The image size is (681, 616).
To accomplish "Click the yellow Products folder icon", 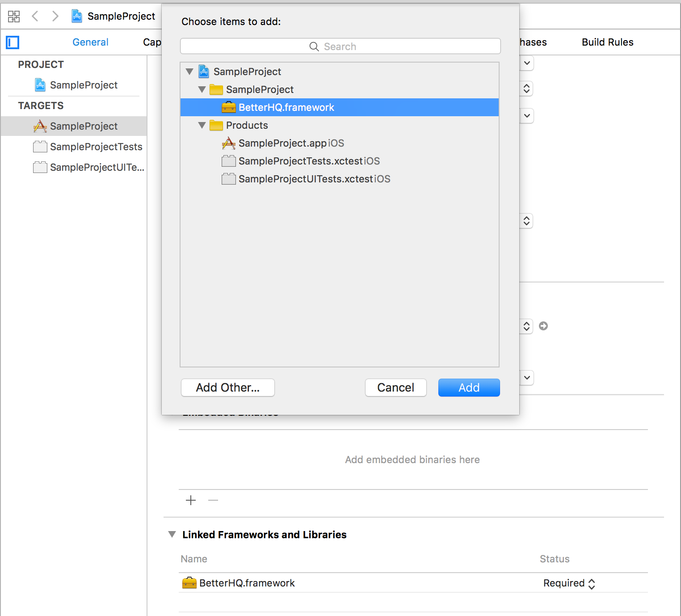I will coord(216,125).
